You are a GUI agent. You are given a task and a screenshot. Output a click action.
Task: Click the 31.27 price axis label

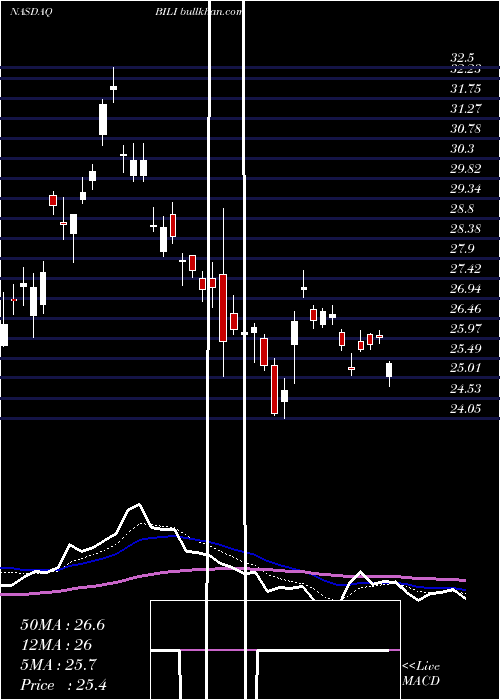466,108
